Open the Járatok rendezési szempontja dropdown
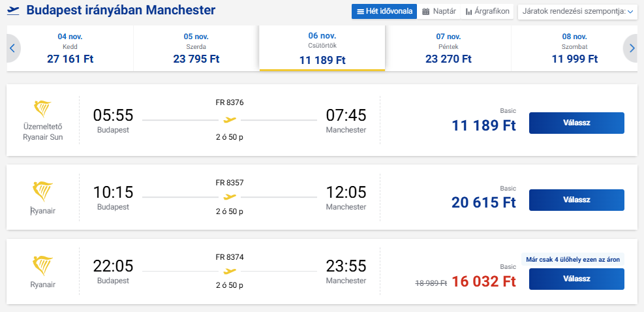Screen dimensions: 644x312 (x=577, y=11)
